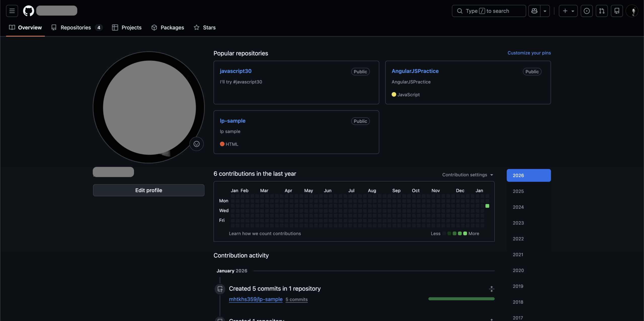Select the 2025 contribution year
The height and width of the screenshot is (321, 644).
tap(518, 191)
